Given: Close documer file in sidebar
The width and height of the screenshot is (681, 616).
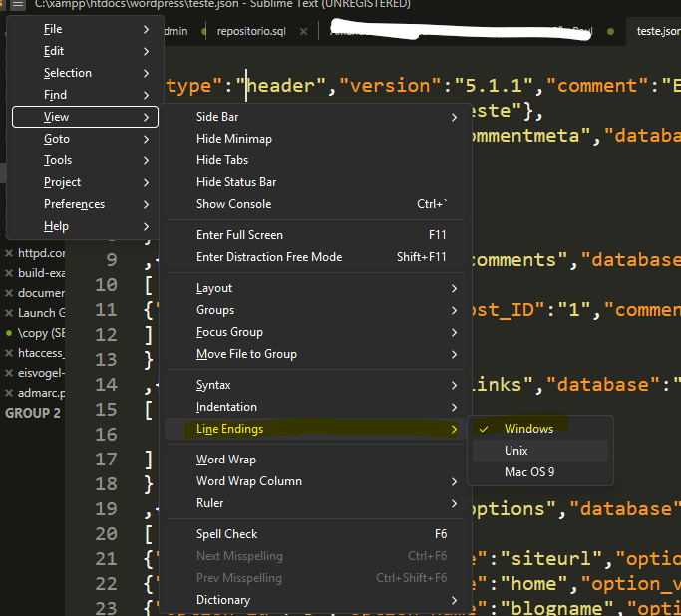Looking at the screenshot, I should (9, 293).
